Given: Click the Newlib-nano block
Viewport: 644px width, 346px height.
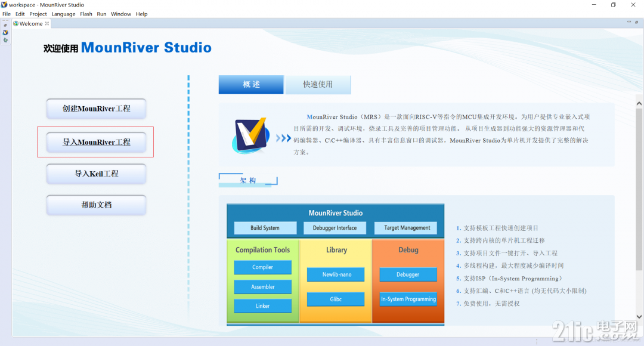Looking at the screenshot, I should pos(336,274).
